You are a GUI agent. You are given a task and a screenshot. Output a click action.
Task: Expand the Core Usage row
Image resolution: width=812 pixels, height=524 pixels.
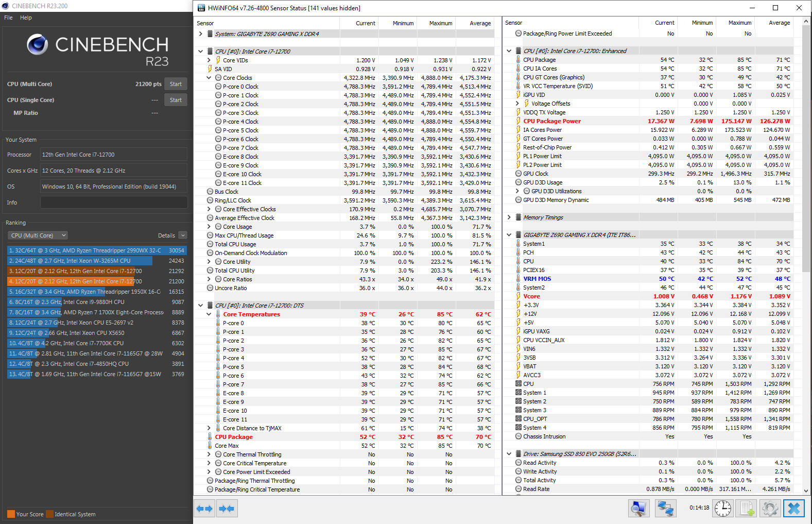click(209, 227)
